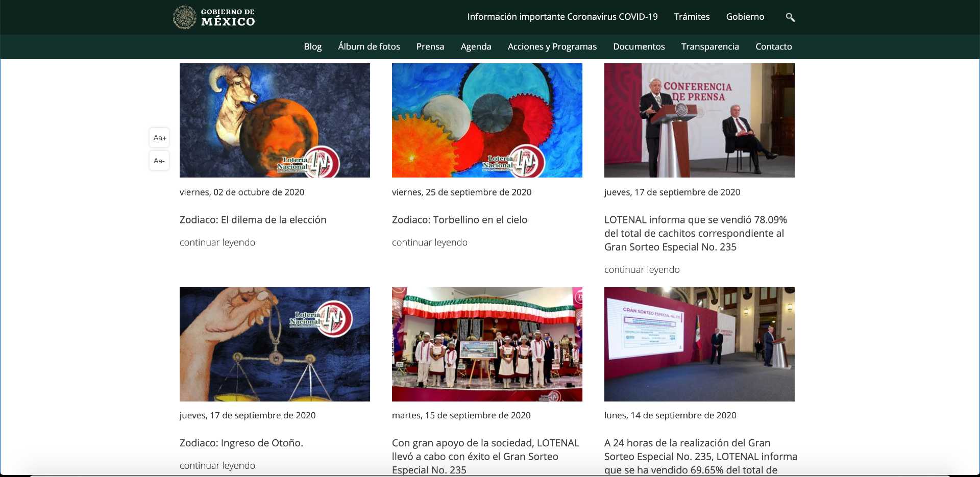The width and height of the screenshot is (980, 477).
Task: Click date viernes, 02 de octubre de 2020
Action: tap(242, 192)
